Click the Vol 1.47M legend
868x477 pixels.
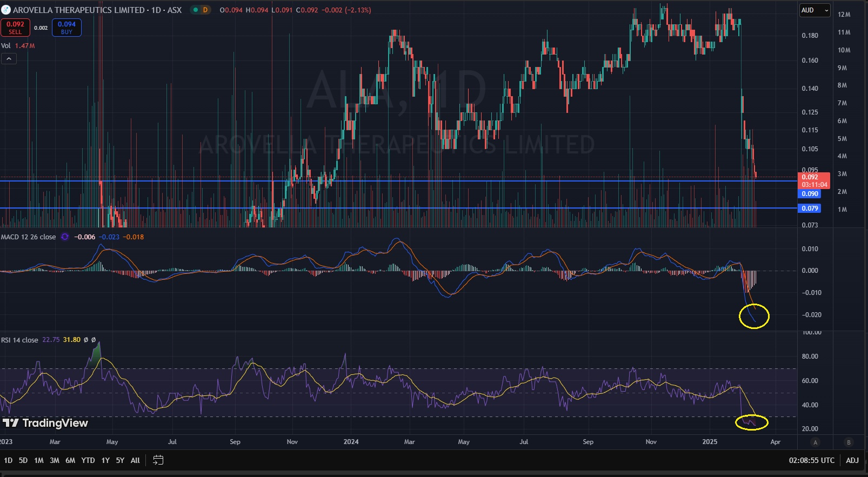[18, 46]
